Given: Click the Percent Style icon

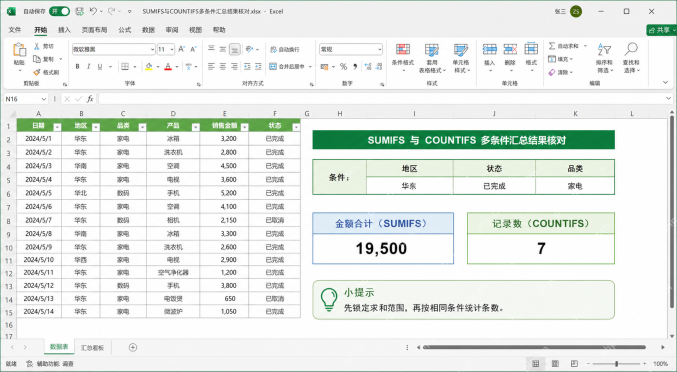Looking at the screenshot, I should click(x=343, y=66).
